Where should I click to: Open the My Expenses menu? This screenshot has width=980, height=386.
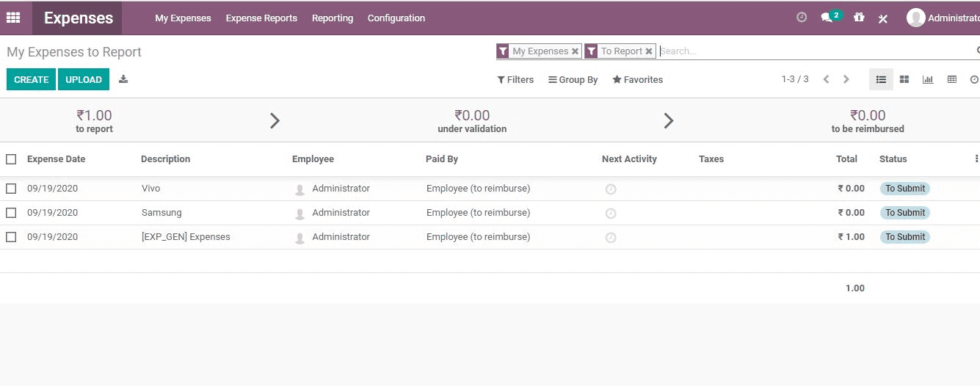183,18
